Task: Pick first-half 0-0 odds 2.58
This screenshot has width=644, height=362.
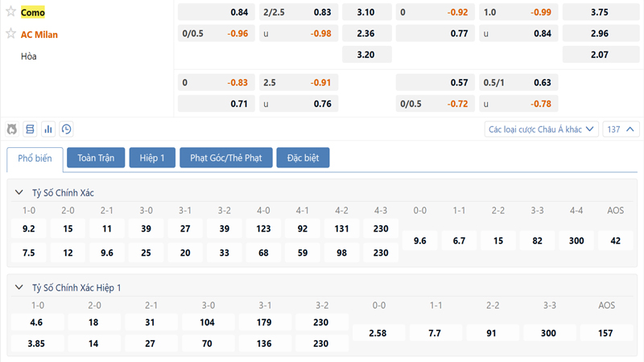Action: pos(377,333)
